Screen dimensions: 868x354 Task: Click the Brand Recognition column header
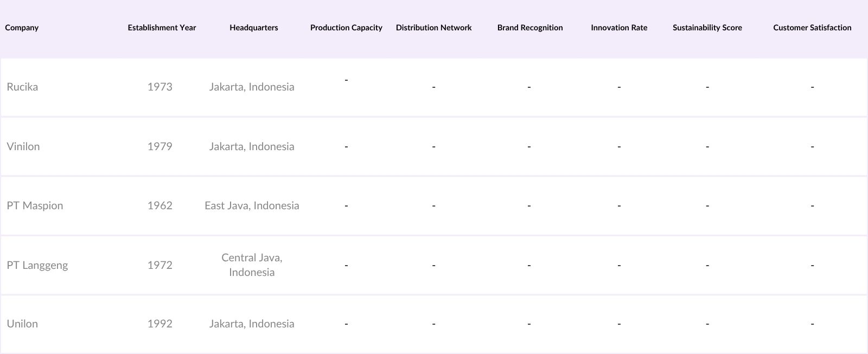click(529, 28)
